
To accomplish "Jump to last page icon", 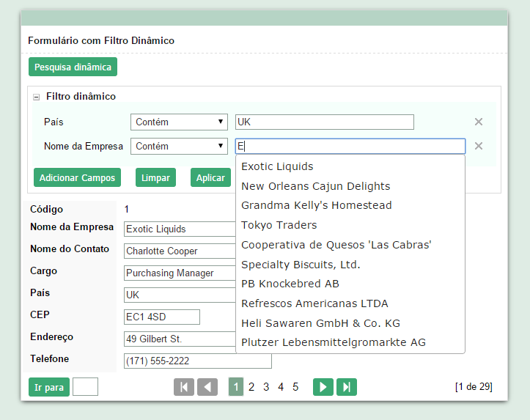I will (347, 387).
